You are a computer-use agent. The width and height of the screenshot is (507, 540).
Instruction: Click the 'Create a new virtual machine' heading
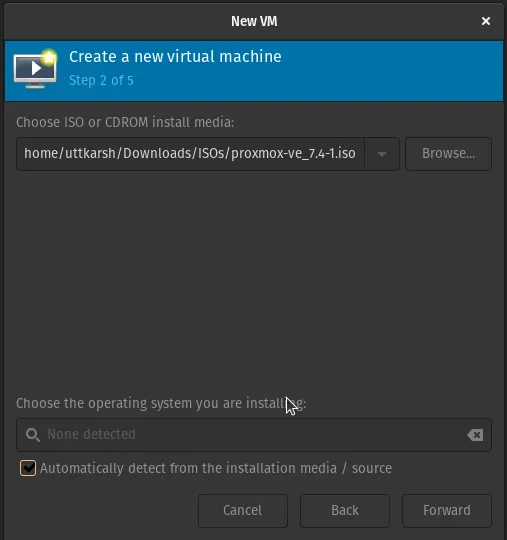175,57
